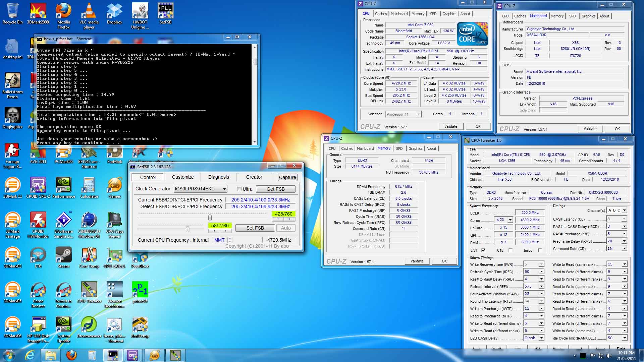The image size is (644, 362).
Task: Open Core Temp desktop shortcut
Action: pyautogui.click(x=89, y=257)
